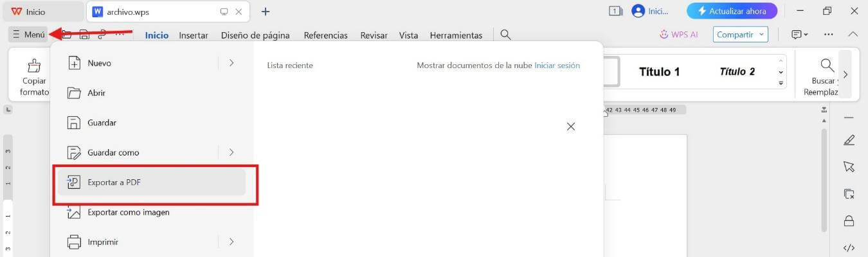The width and height of the screenshot is (868, 257).
Task: Click the Nuevo document icon
Action: (x=75, y=63)
